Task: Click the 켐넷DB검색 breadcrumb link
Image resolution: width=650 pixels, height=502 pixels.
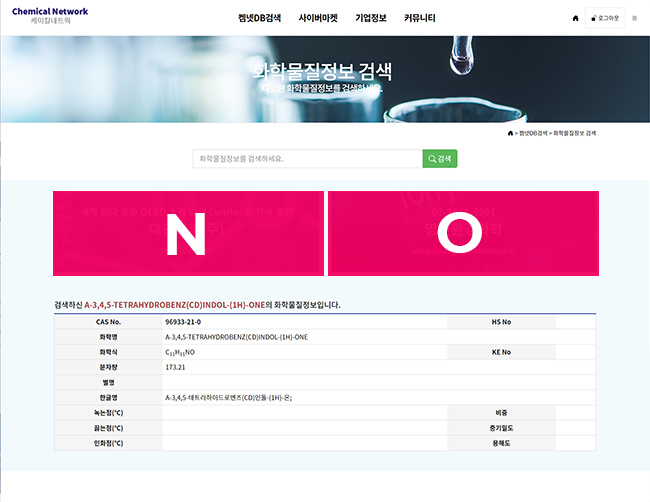Action: click(533, 133)
